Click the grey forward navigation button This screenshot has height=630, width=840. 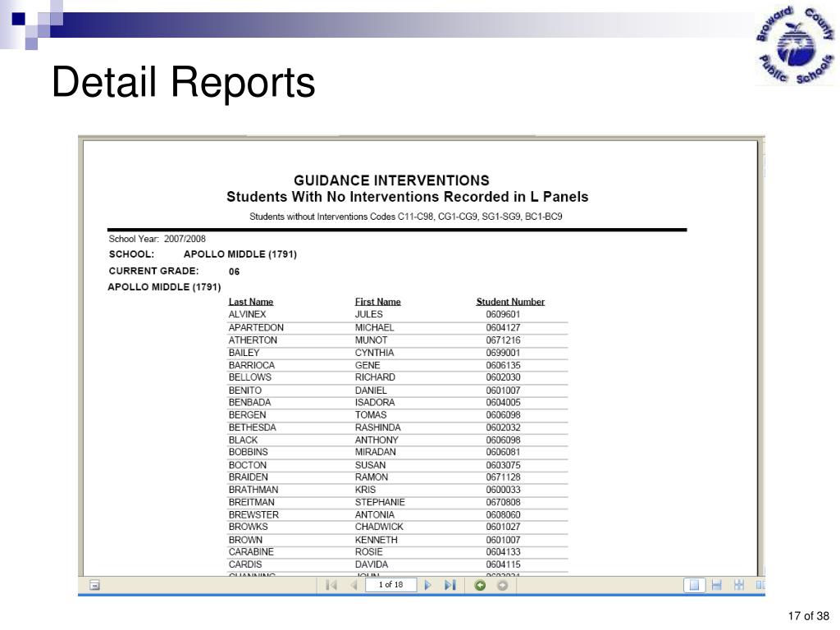pyautogui.click(x=503, y=585)
